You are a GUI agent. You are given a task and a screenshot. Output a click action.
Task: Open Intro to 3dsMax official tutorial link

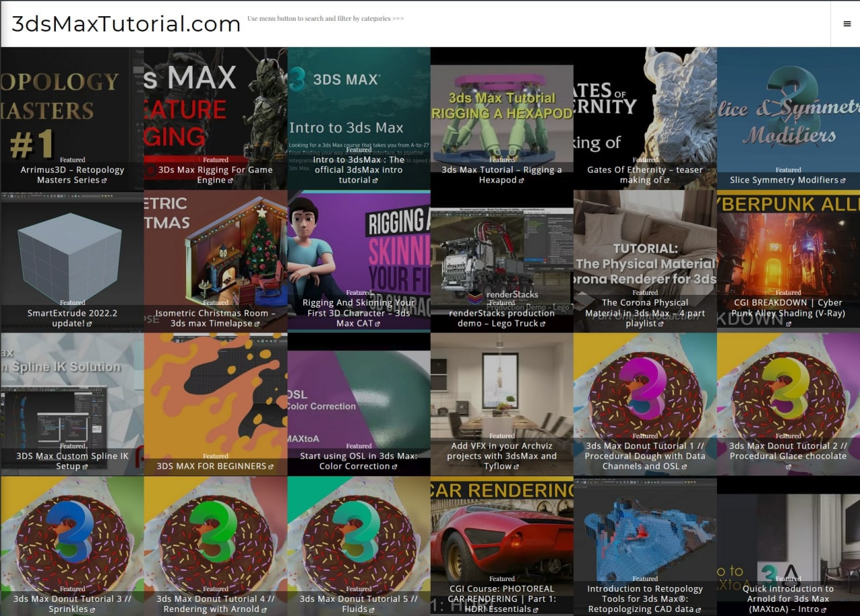pyautogui.click(x=359, y=169)
